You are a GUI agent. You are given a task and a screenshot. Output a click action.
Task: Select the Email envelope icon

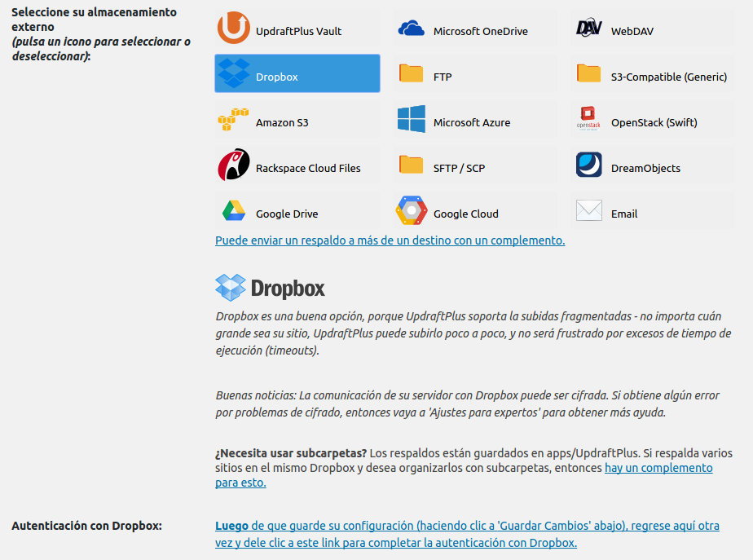(x=588, y=210)
